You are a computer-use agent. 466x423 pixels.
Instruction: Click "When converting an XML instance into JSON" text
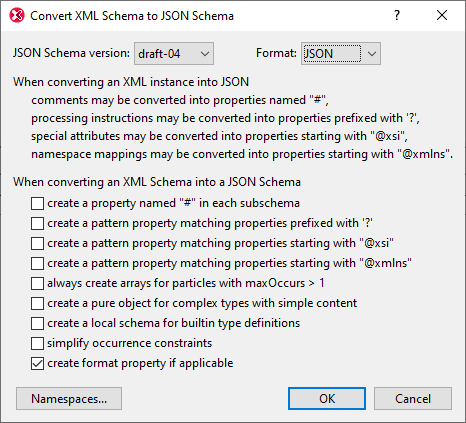pos(131,82)
